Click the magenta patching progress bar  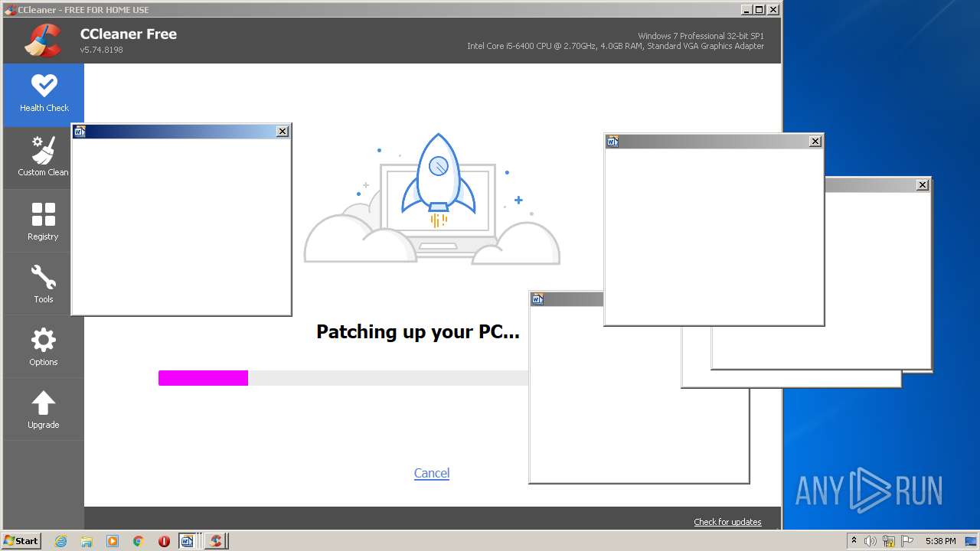(203, 378)
